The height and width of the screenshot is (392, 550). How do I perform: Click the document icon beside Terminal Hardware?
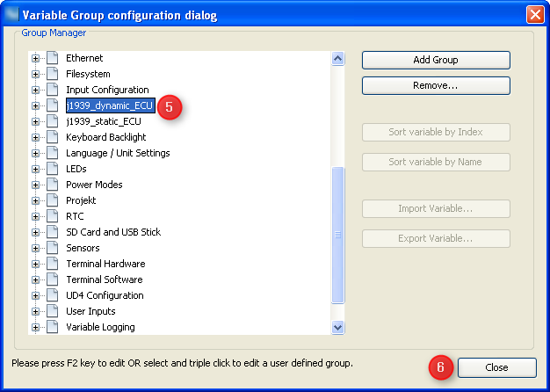(x=52, y=264)
